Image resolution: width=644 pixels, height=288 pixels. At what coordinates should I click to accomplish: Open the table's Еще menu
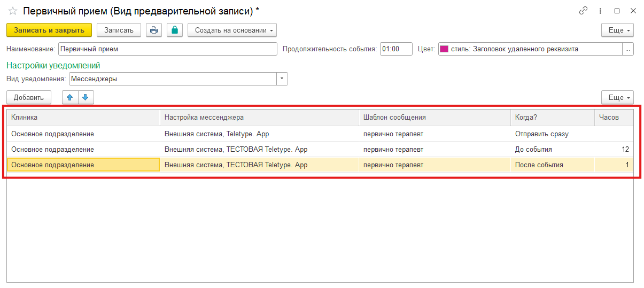click(617, 97)
